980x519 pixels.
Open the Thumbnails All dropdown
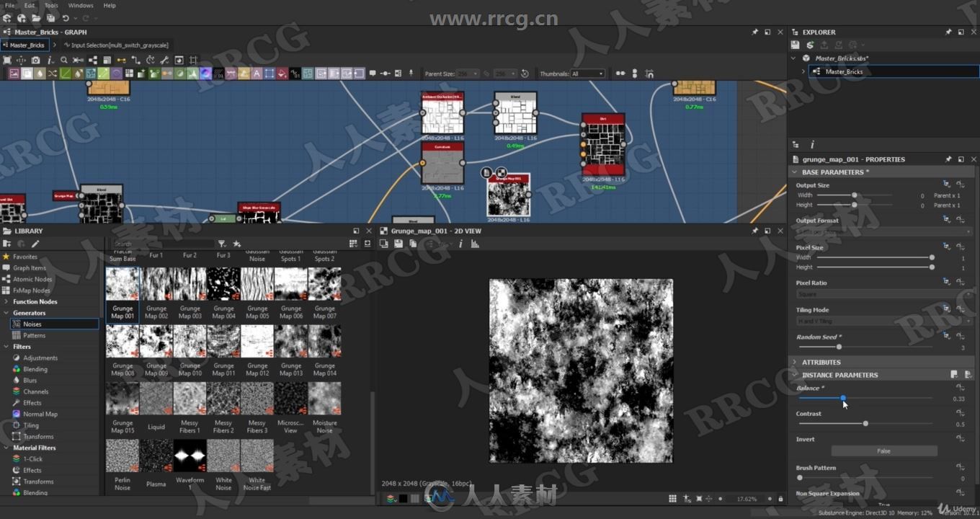(587, 74)
